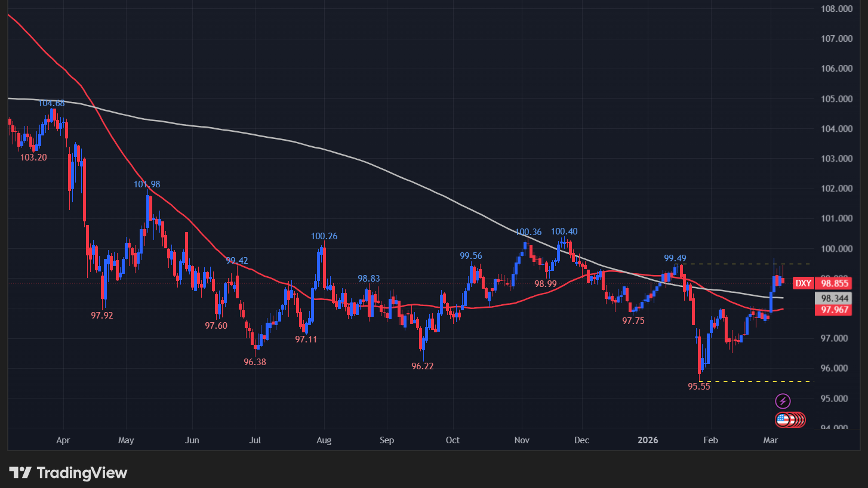This screenshot has width=868, height=488.
Task: Click the Aug marker on time axis
Action: [x=323, y=440]
